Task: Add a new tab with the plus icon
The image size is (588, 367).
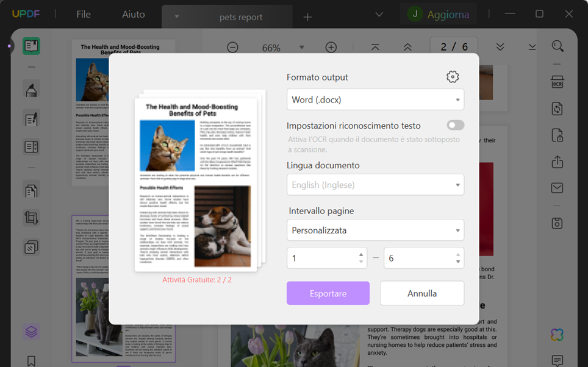Action: click(x=307, y=17)
